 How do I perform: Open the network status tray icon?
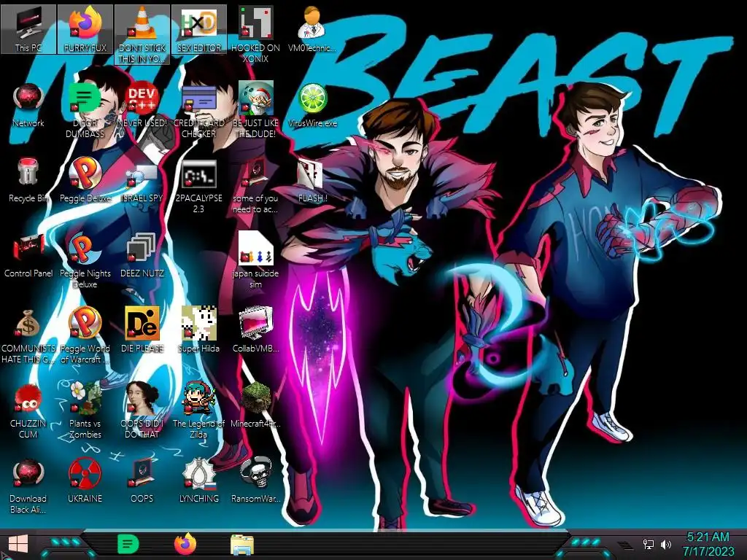648,544
